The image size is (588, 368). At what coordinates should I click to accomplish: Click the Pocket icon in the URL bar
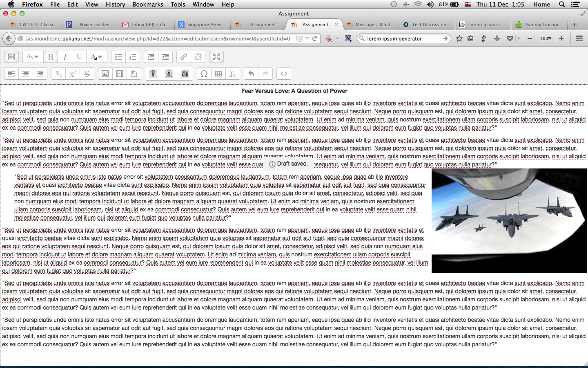click(x=299, y=38)
